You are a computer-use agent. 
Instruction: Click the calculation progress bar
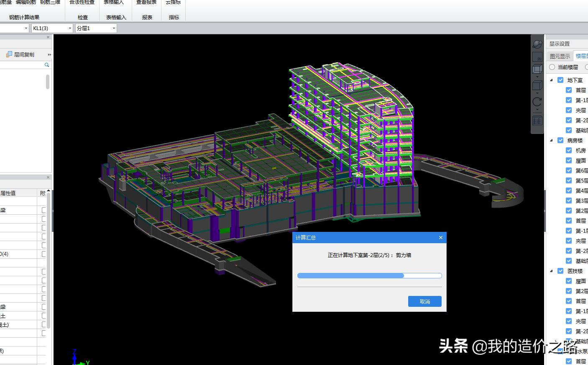(369, 275)
